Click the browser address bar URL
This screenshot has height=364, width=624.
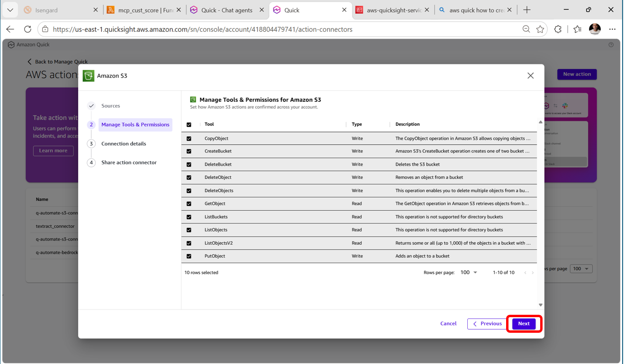[x=203, y=29]
